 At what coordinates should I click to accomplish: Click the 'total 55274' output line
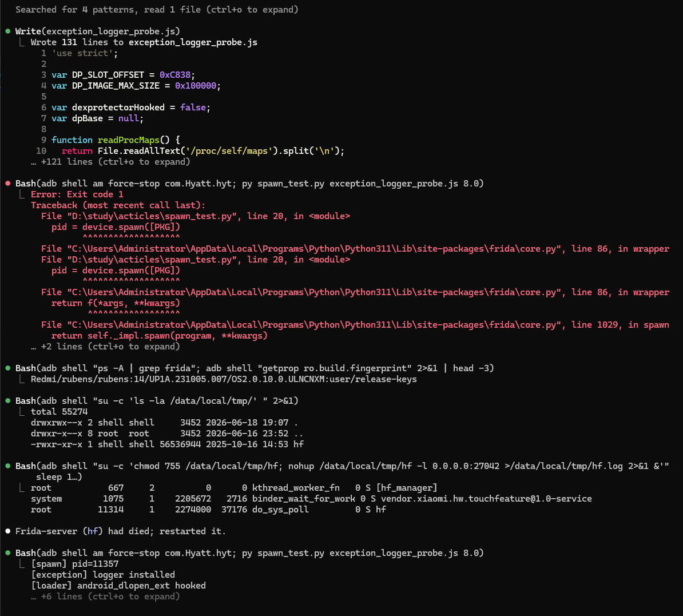pyautogui.click(x=59, y=412)
